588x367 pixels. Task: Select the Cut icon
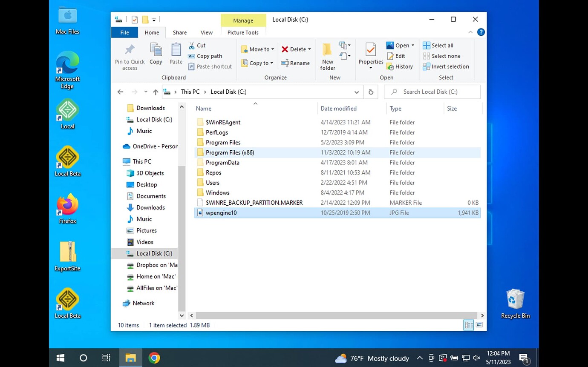pyautogui.click(x=192, y=45)
